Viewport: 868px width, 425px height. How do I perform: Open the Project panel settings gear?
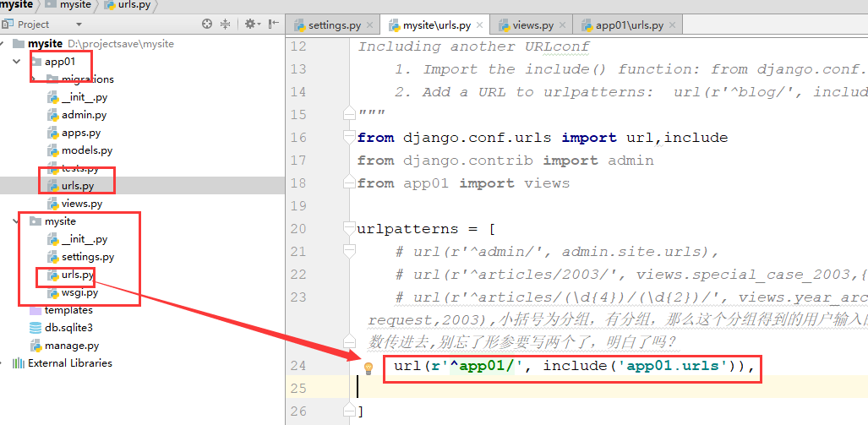(x=251, y=24)
